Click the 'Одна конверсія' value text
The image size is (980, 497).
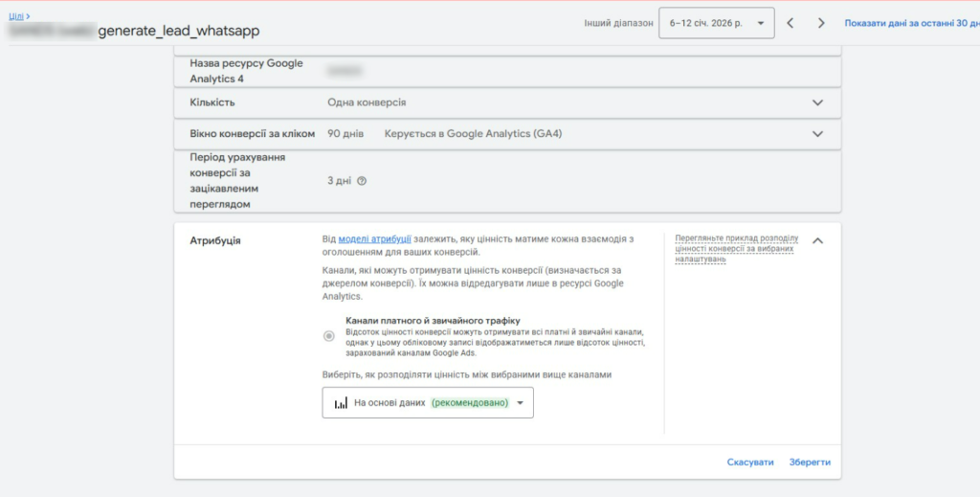click(367, 102)
